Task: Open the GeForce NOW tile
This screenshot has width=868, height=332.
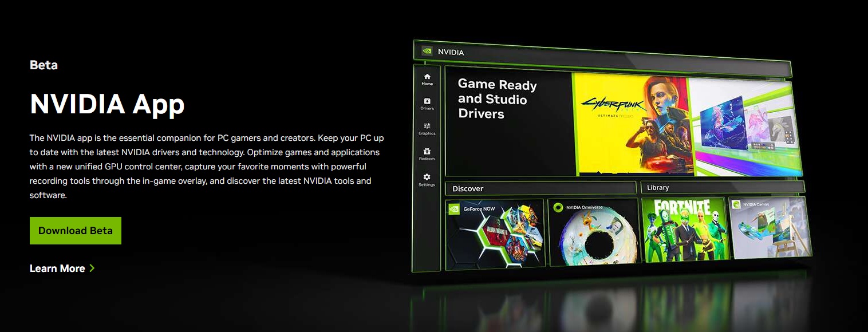Action: click(495, 234)
